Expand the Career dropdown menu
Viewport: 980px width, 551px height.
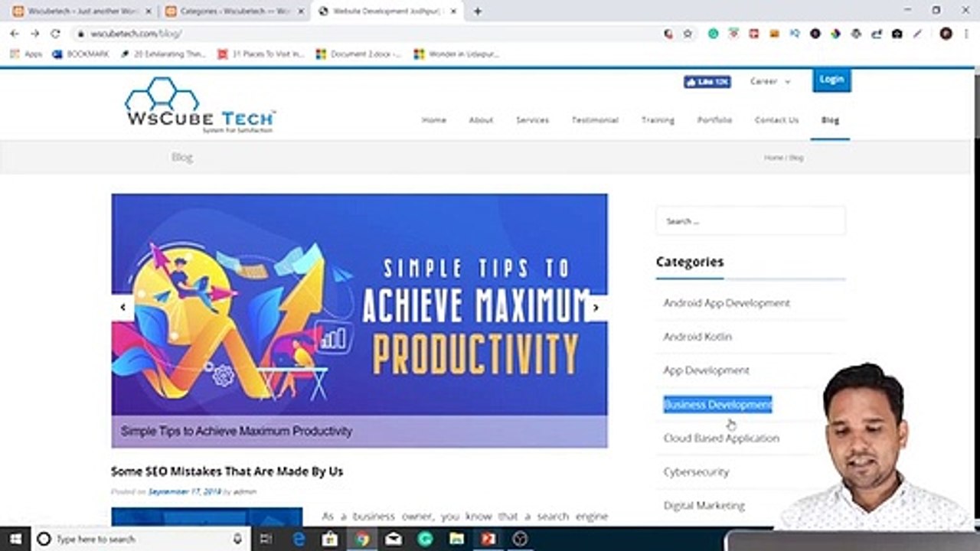(769, 81)
